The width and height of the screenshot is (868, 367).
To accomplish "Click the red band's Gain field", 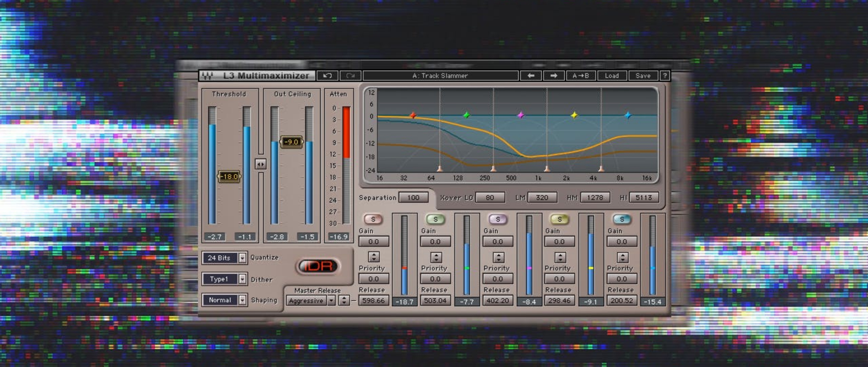I will click(374, 242).
